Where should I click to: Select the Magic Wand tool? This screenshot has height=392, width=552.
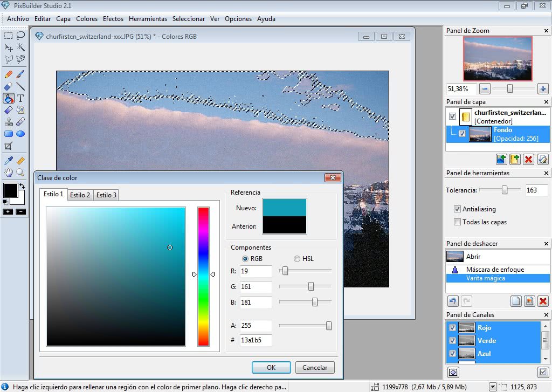[x=20, y=47]
